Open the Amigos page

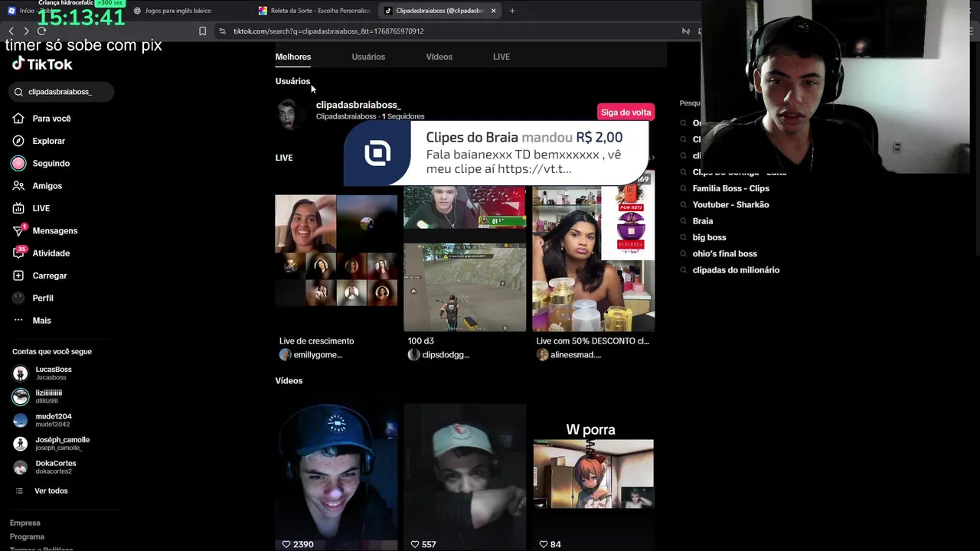tap(47, 186)
